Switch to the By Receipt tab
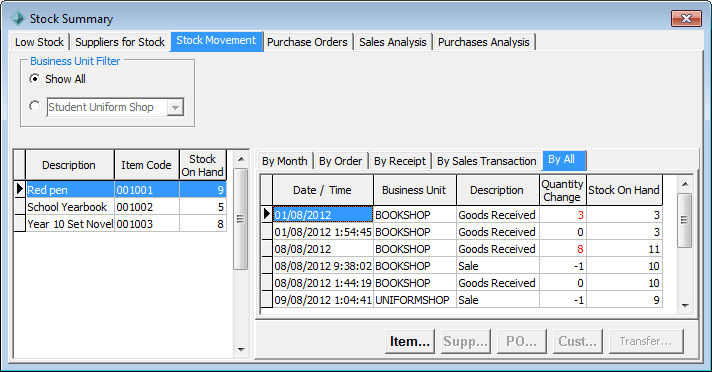The width and height of the screenshot is (712, 372). tap(400, 161)
